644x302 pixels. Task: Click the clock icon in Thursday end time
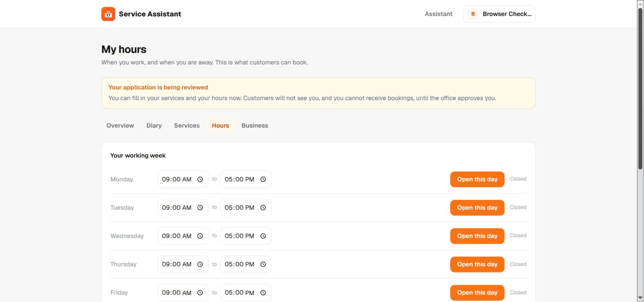tap(263, 264)
